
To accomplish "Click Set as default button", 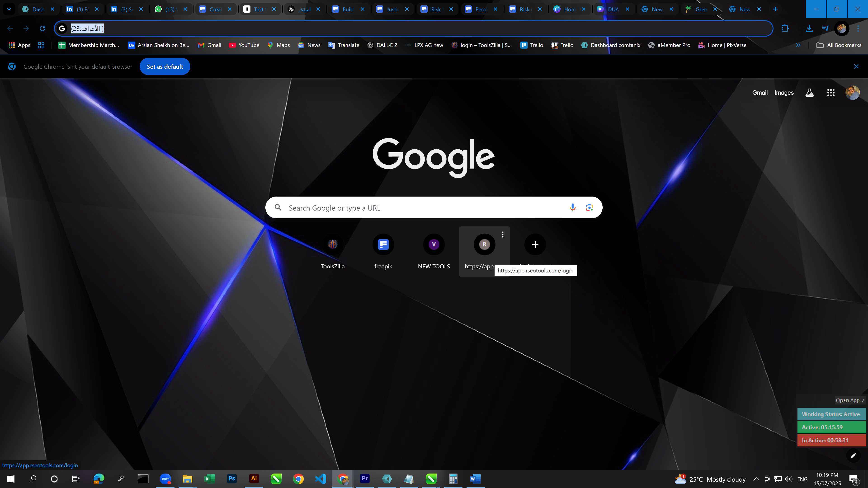I will point(165,67).
